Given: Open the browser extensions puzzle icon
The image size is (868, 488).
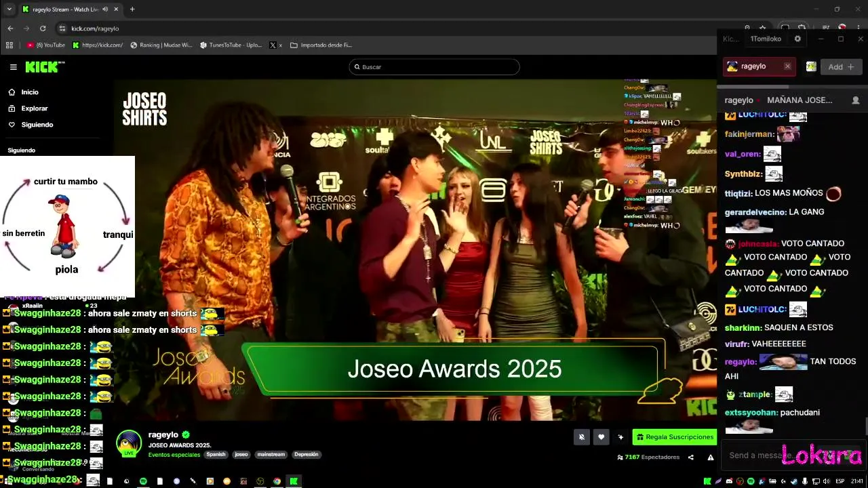Looking at the screenshot, I should 802,28.
